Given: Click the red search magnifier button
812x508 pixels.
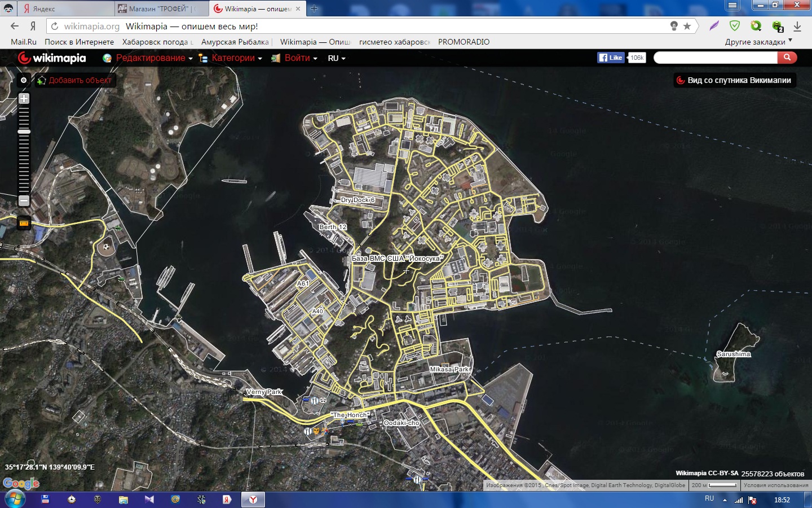Looking at the screenshot, I should 787,58.
